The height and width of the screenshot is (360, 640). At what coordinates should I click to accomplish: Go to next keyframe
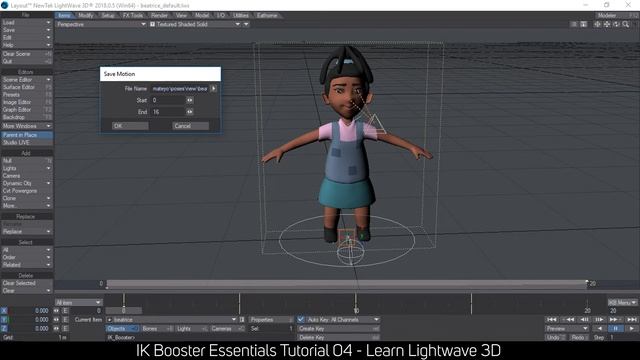616,320
